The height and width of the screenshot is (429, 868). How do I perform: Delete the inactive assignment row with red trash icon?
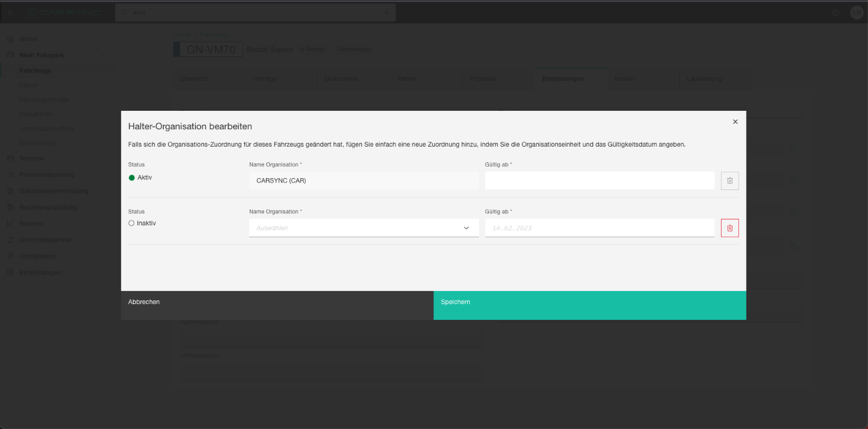coord(730,228)
